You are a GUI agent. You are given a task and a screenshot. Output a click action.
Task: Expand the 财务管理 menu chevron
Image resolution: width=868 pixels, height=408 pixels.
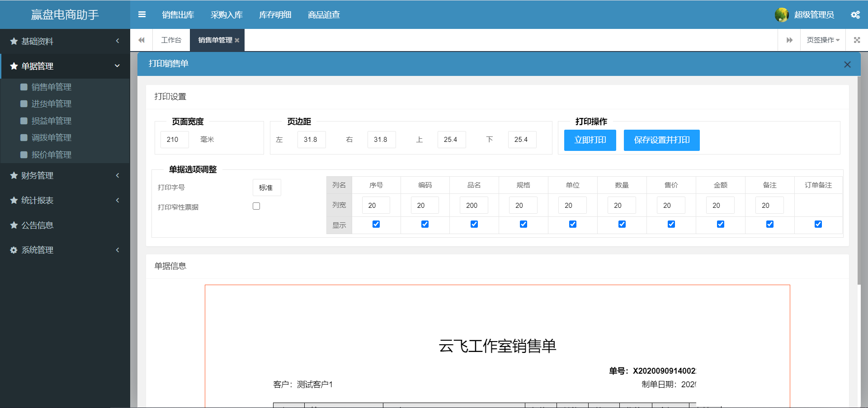coord(118,175)
